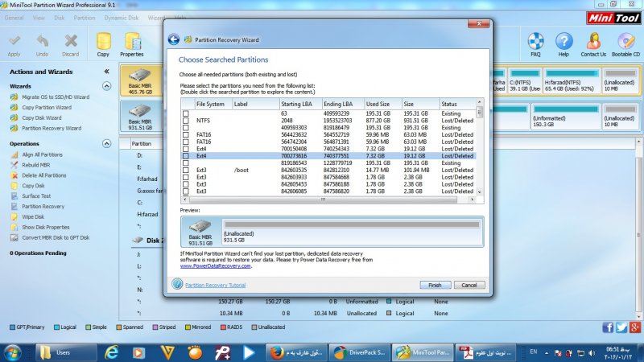
Task: Sort by the Starting LBA column
Action: [x=299, y=104]
